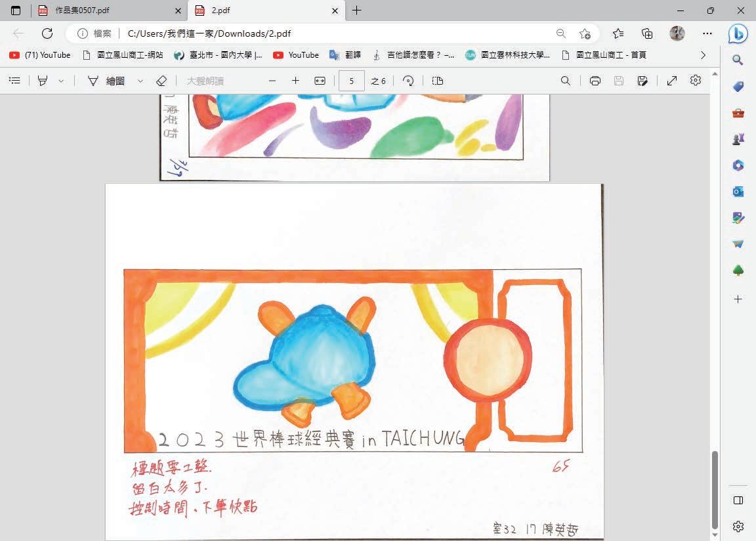Select the eraser tool
Image resolution: width=756 pixels, height=541 pixels.
(x=161, y=81)
